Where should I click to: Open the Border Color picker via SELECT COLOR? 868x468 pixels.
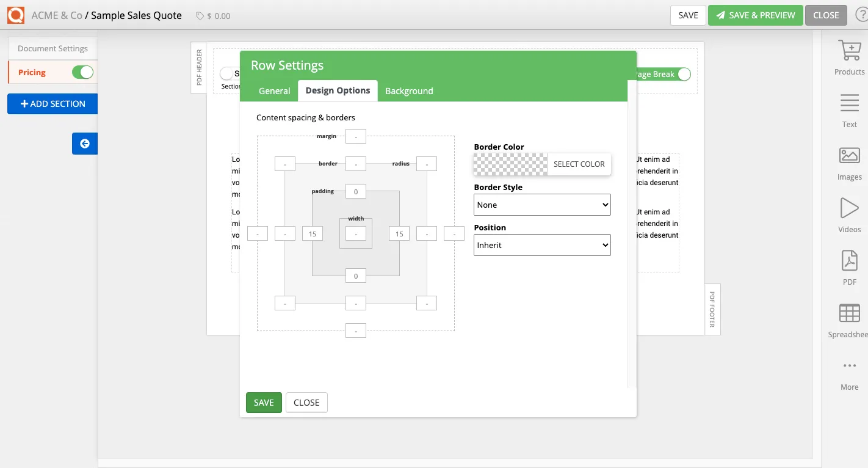579,164
